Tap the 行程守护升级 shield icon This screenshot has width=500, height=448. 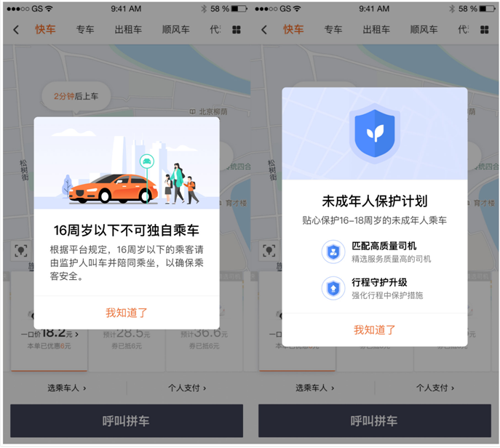pos(333,289)
